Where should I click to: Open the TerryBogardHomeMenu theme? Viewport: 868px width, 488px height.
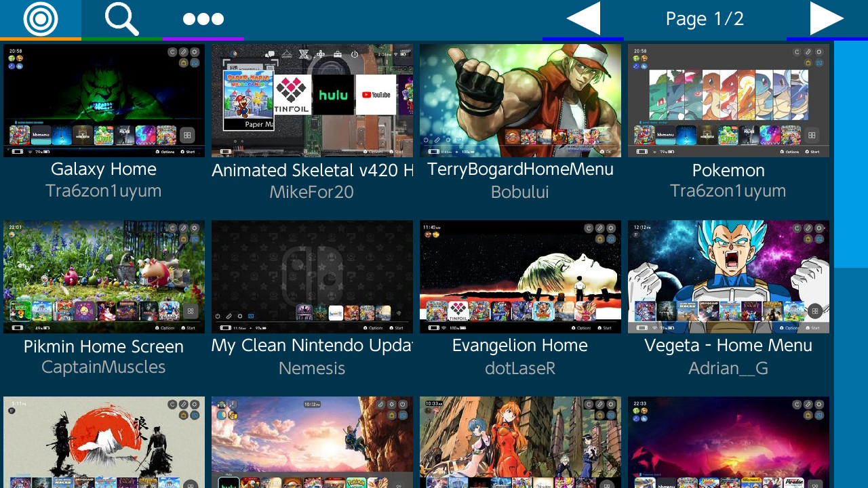click(x=520, y=100)
